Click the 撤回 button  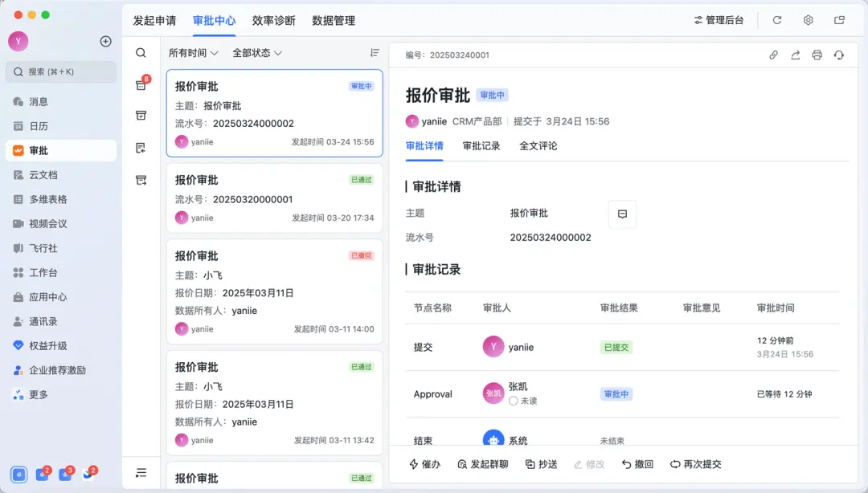coord(637,464)
